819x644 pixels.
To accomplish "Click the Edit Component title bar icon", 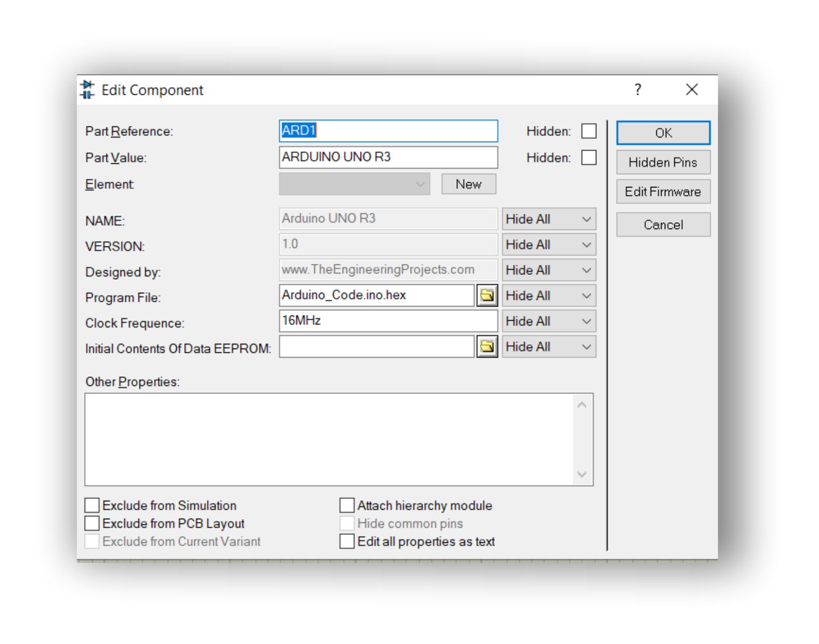I will [87, 90].
